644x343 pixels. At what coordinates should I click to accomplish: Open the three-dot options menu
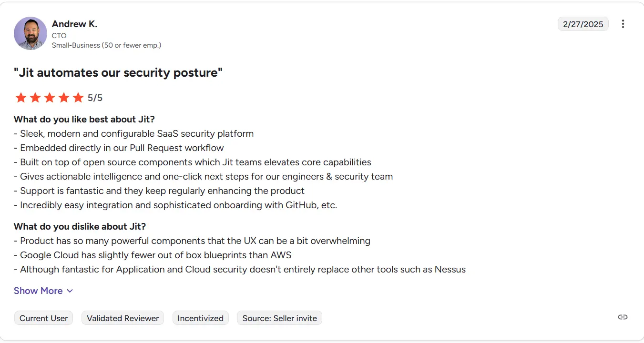[x=623, y=24]
